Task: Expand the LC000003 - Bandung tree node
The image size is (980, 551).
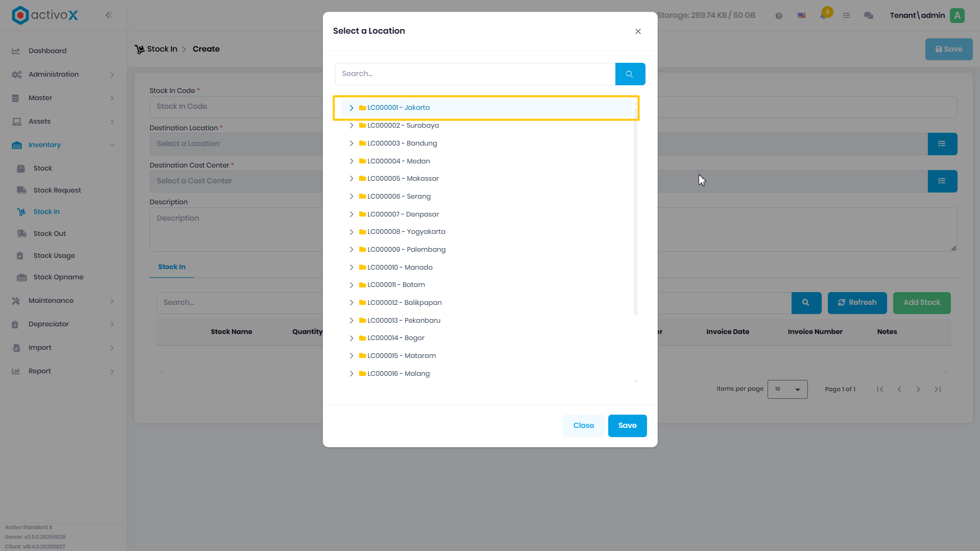Action: [x=351, y=143]
